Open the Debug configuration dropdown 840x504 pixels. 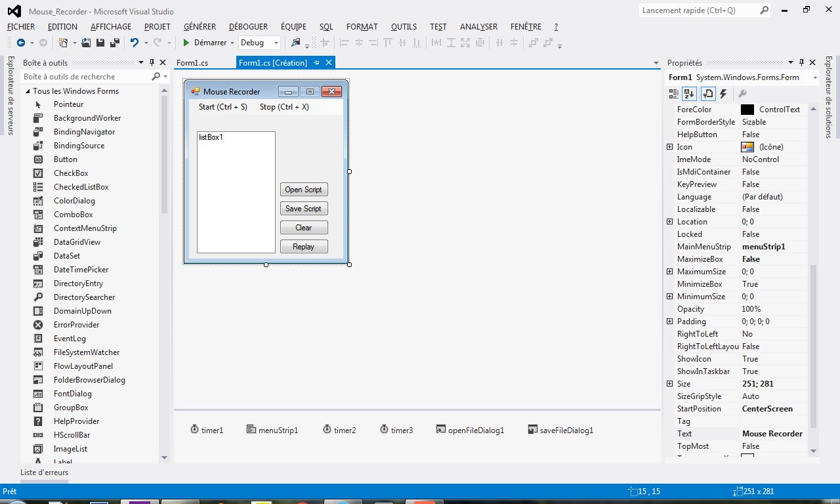[x=259, y=43]
